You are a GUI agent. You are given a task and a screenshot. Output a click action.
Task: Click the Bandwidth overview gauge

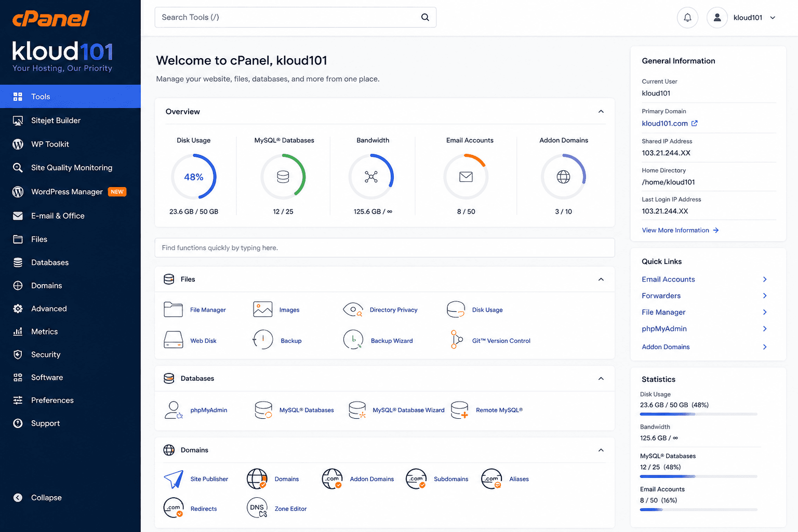pos(371,177)
